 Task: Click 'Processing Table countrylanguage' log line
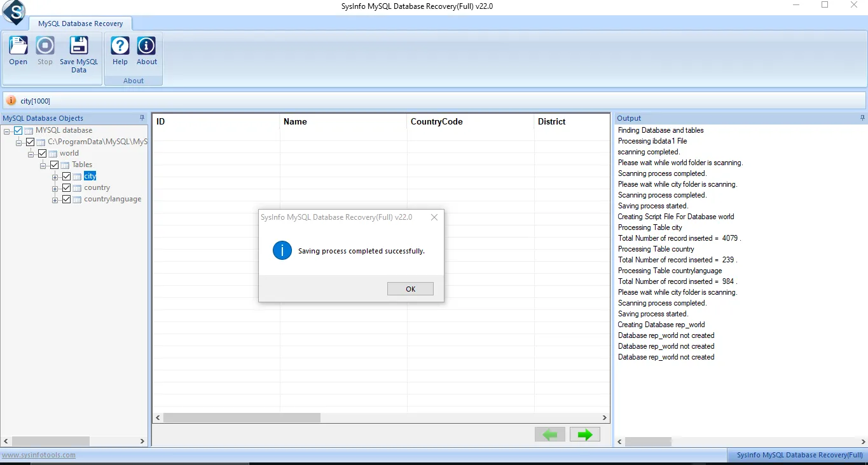670,271
